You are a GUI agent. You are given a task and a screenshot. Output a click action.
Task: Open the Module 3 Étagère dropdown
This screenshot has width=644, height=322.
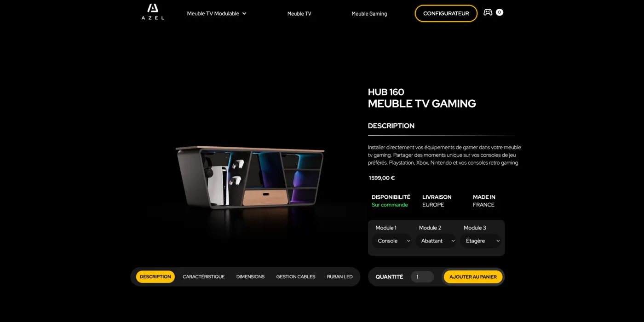(481, 241)
